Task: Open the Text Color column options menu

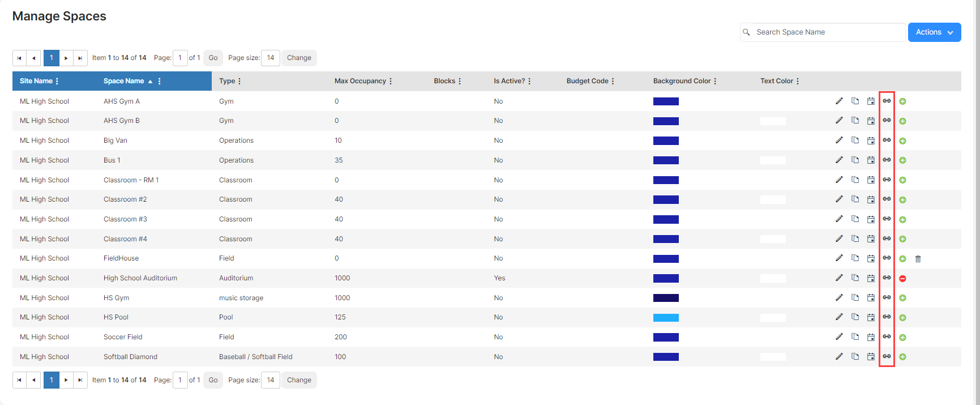Action: click(798, 81)
